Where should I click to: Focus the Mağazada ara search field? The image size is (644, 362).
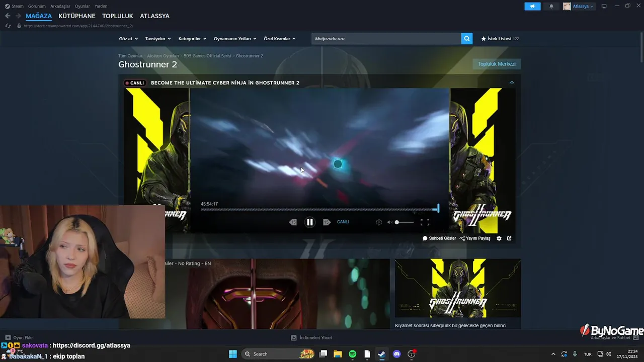(x=386, y=39)
